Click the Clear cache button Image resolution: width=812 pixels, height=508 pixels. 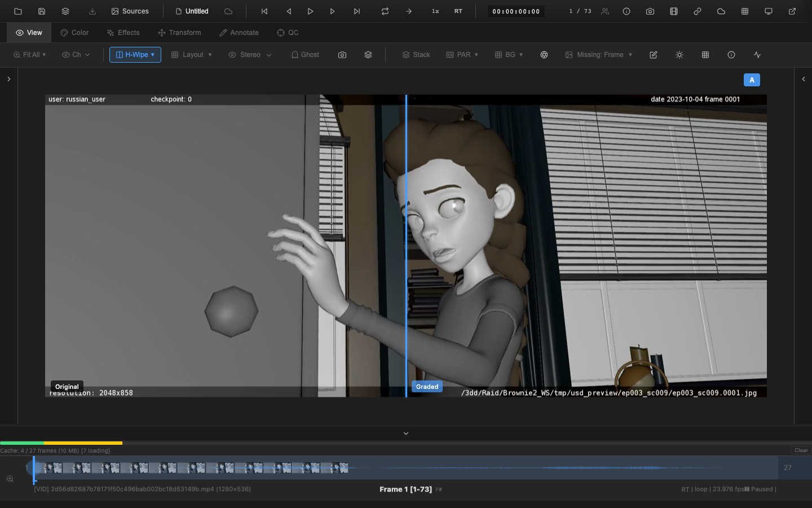coord(800,450)
